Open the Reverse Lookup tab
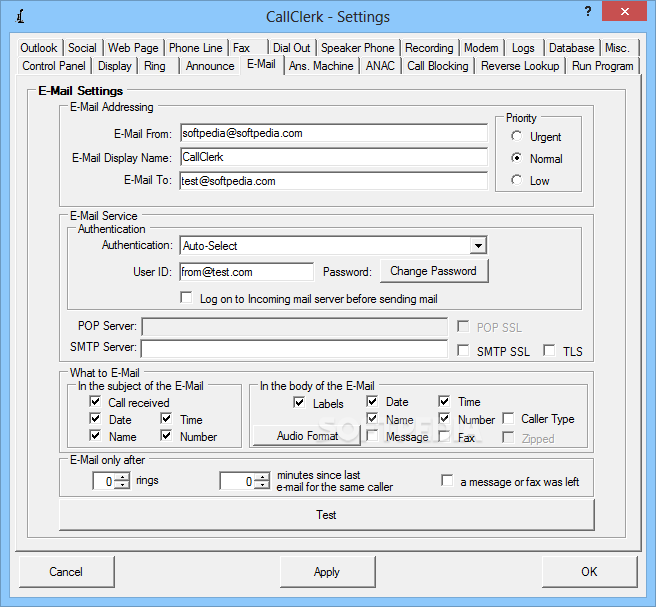 [x=520, y=66]
